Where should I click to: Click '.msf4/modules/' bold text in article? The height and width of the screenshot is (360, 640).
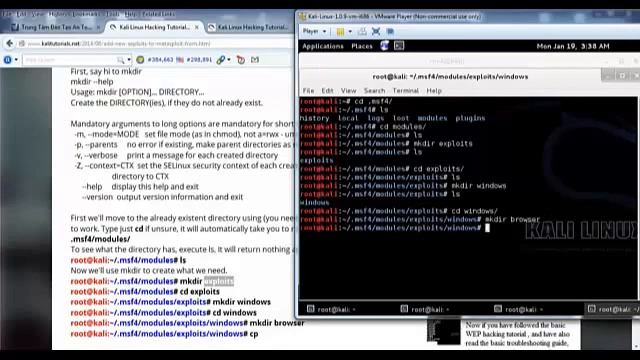tap(100, 239)
